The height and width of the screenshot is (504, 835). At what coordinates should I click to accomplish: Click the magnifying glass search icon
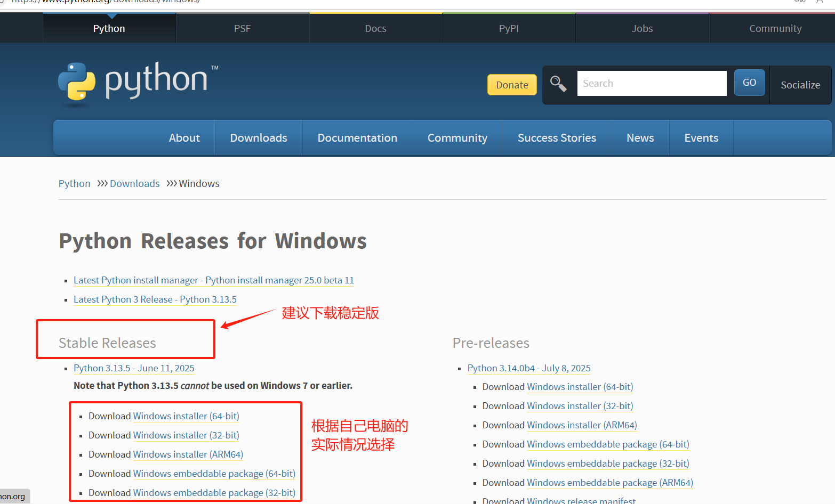point(558,84)
